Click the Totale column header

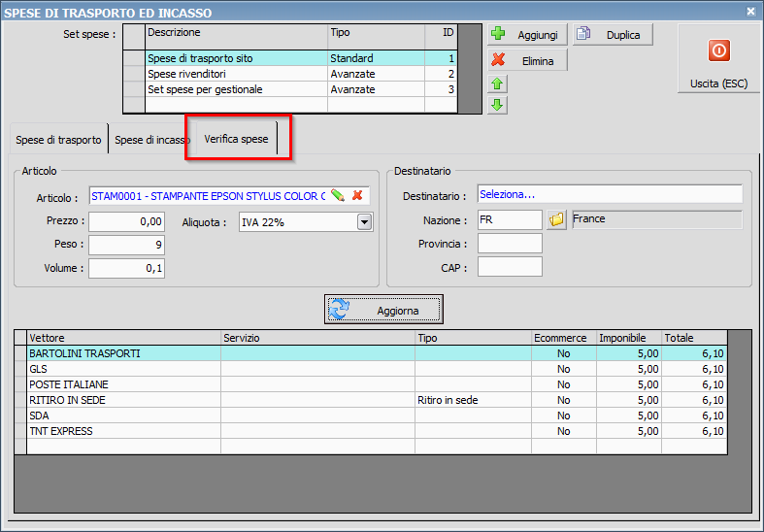coord(694,338)
